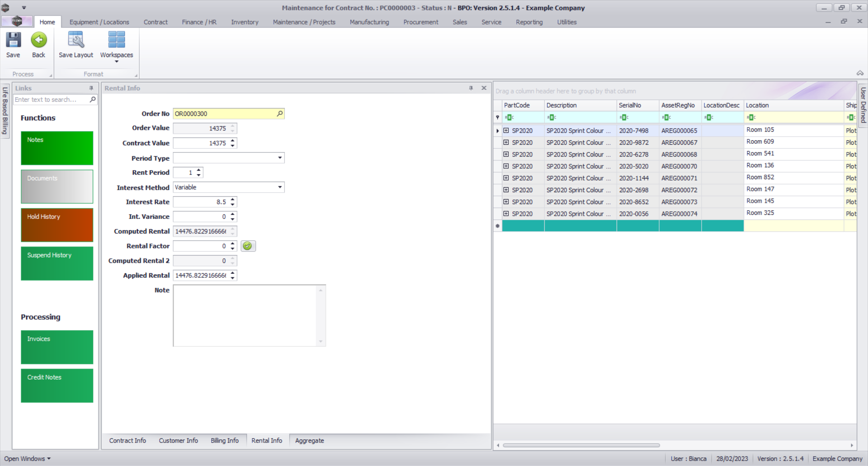Viewport: 868px width, 466px height.
Task: Click the Order No search magnifier icon
Action: point(279,114)
